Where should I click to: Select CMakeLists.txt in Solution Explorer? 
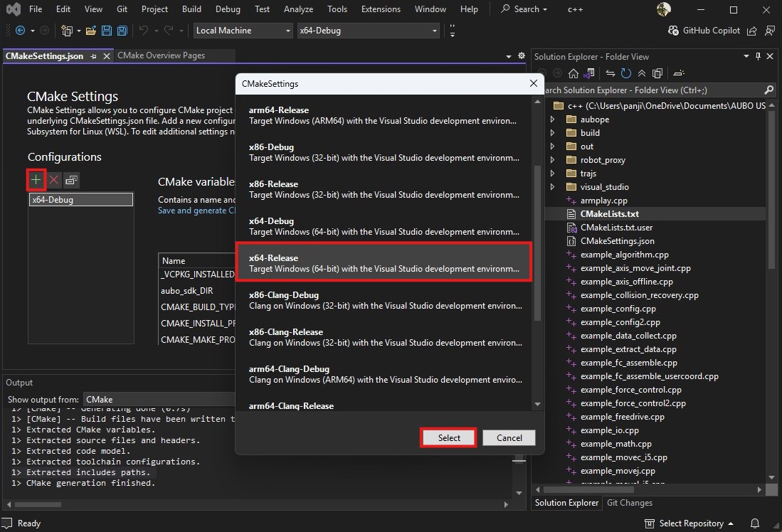pos(609,214)
